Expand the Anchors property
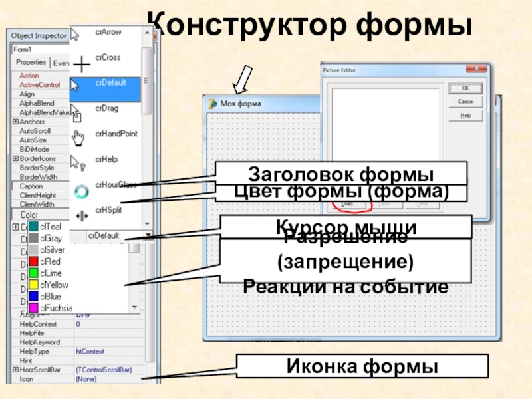This screenshot has width=532, height=399. tap(15, 122)
